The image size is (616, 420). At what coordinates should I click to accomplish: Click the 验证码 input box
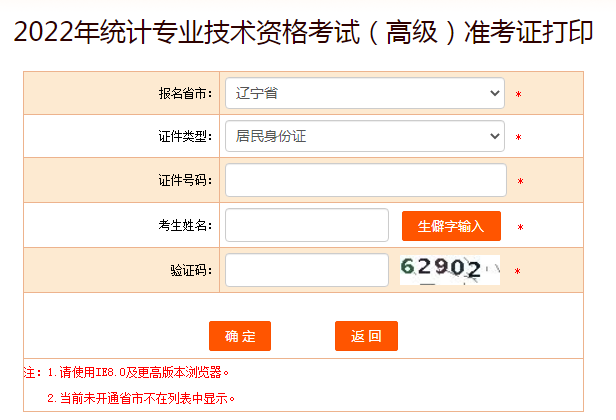306,270
